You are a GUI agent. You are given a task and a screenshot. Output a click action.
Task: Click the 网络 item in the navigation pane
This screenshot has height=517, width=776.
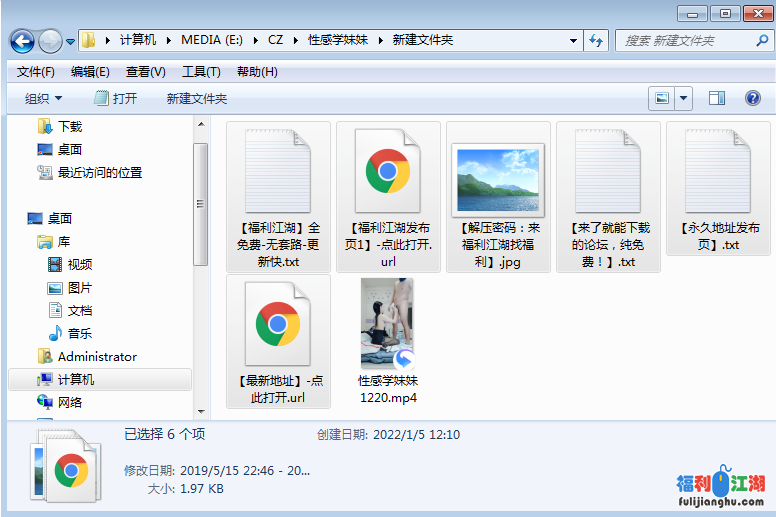(70, 402)
